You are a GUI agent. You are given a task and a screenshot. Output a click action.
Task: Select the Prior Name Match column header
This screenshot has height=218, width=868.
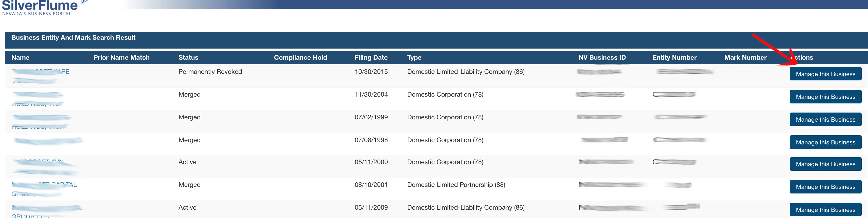point(121,57)
